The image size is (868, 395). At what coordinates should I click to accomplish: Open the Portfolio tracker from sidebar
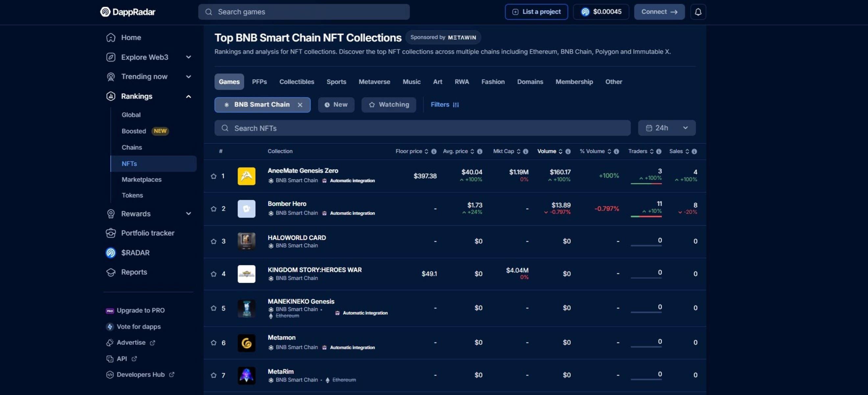coord(148,233)
